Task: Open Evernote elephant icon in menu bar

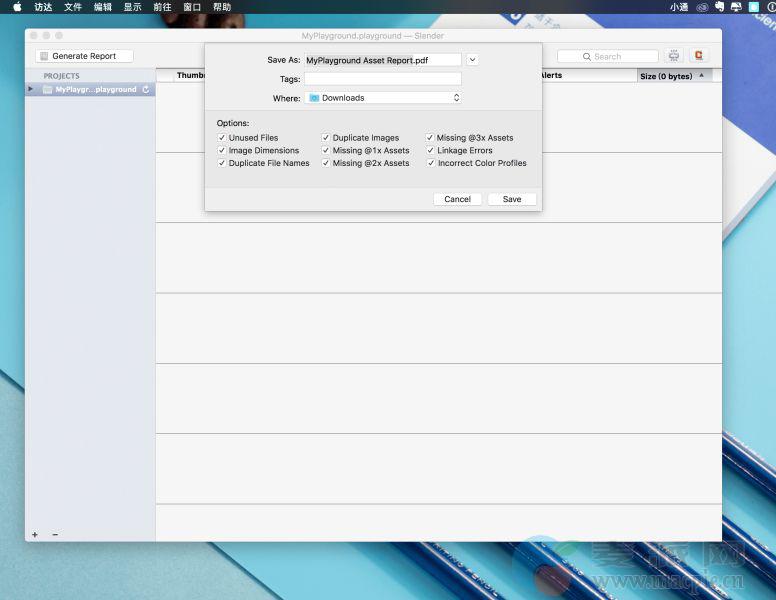Action: [719, 7]
